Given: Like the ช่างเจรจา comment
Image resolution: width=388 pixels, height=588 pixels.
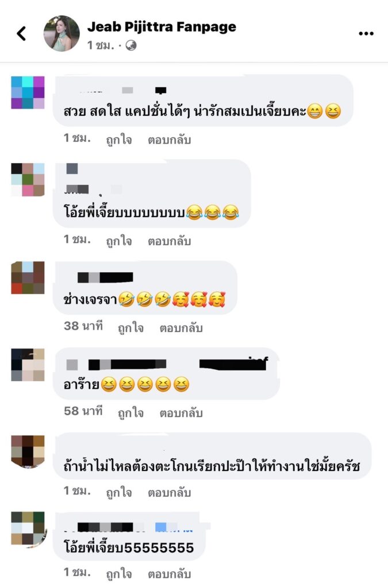Looking at the screenshot, I should click(130, 327).
